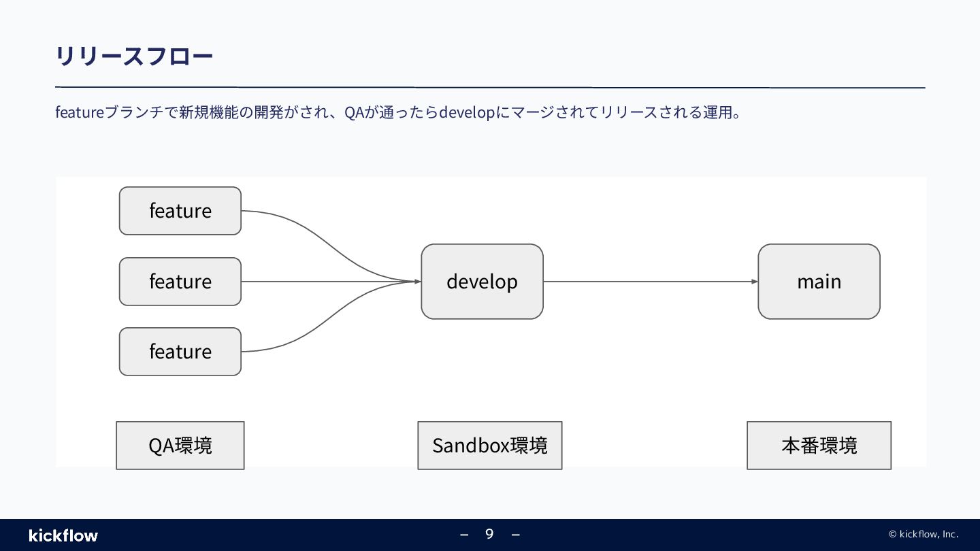The height and width of the screenshot is (551, 980).
Task: Click the © kickflow, Inc. copyright text
Action: click(924, 534)
